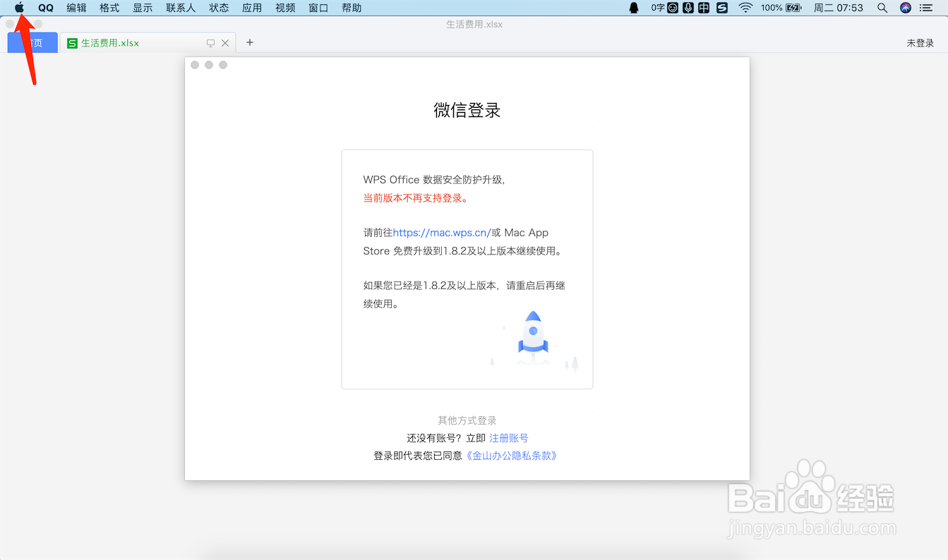This screenshot has height=560, width=948.
Task: Add a new tab with plus button
Action: click(x=250, y=42)
